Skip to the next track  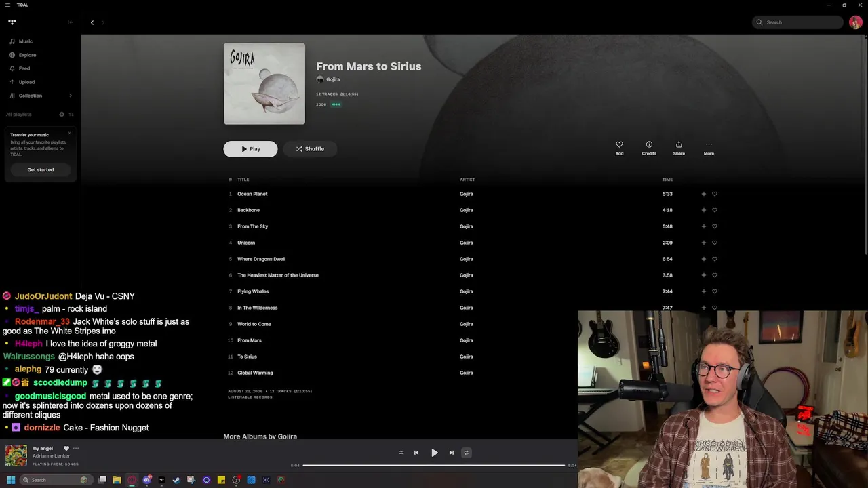point(452,453)
